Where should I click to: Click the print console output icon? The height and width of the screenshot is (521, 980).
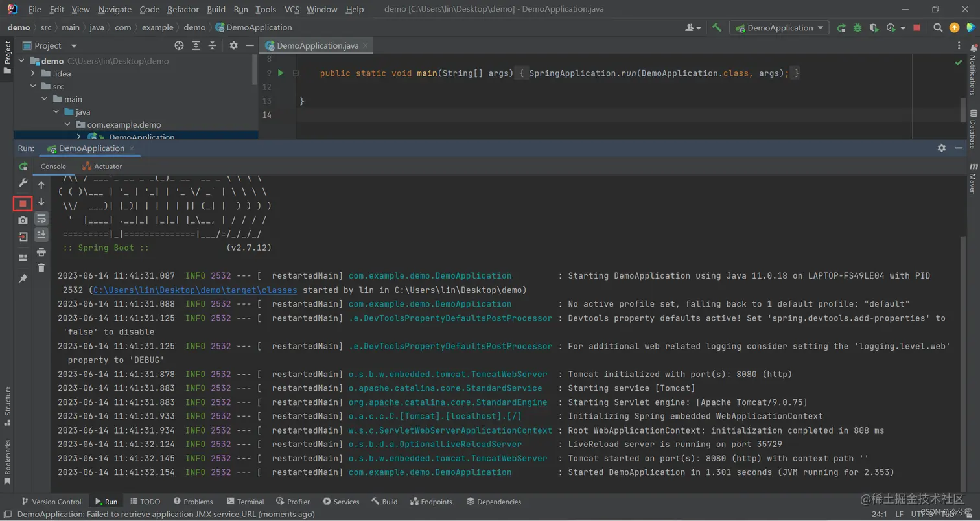pos(41,251)
